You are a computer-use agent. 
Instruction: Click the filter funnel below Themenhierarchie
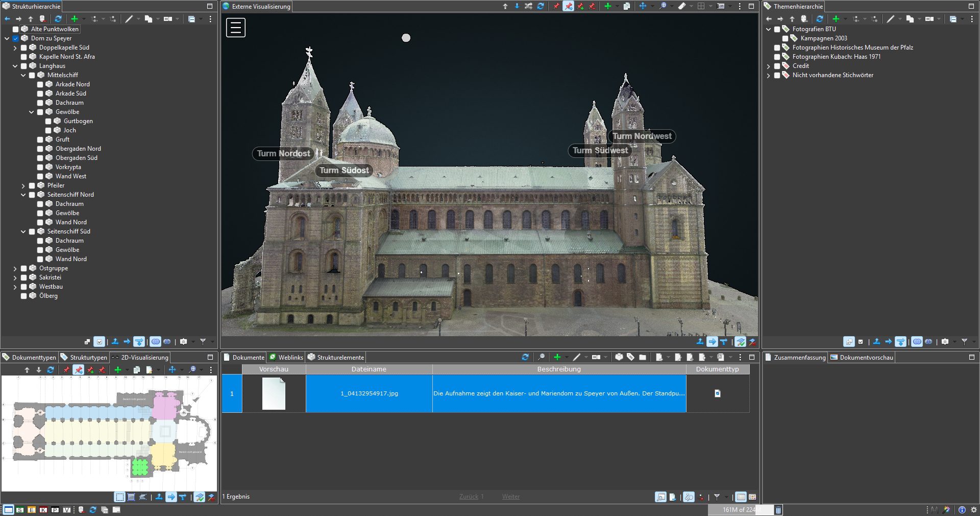click(964, 341)
